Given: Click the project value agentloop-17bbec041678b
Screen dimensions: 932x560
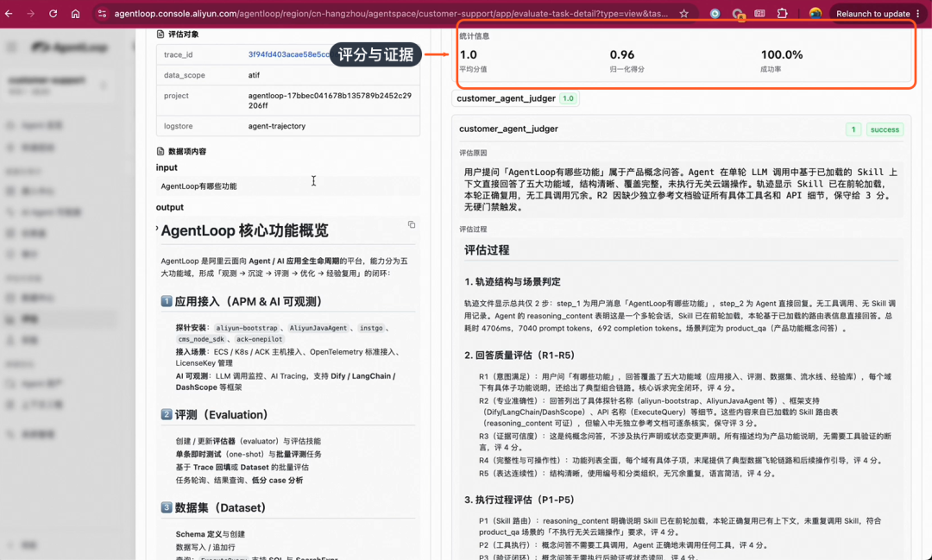Looking at the screenshot, I should tap(330, 100).
